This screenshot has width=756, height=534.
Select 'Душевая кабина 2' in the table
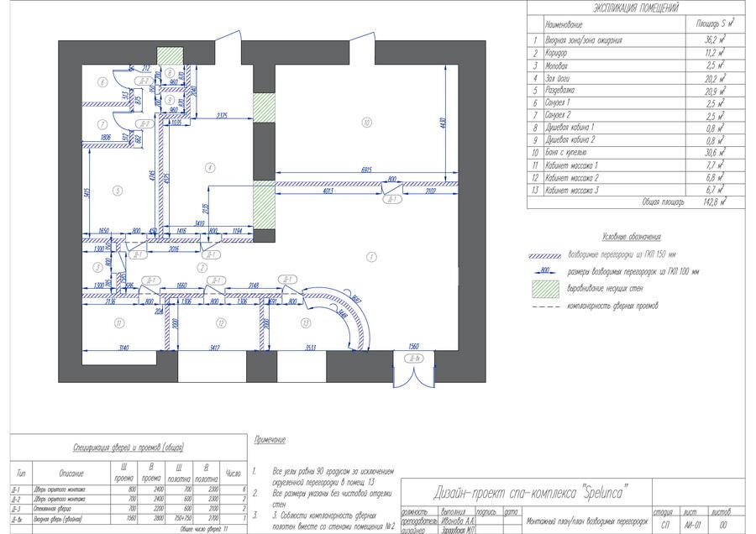570,139
